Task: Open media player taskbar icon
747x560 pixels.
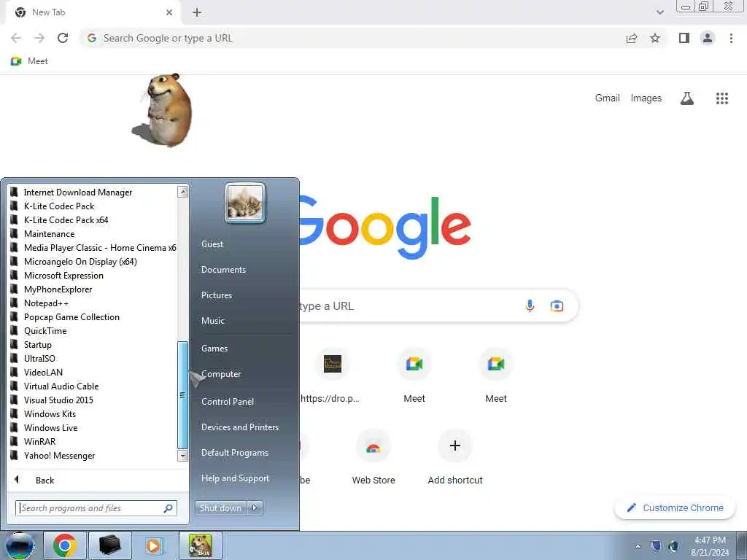Action: [154, 545]
